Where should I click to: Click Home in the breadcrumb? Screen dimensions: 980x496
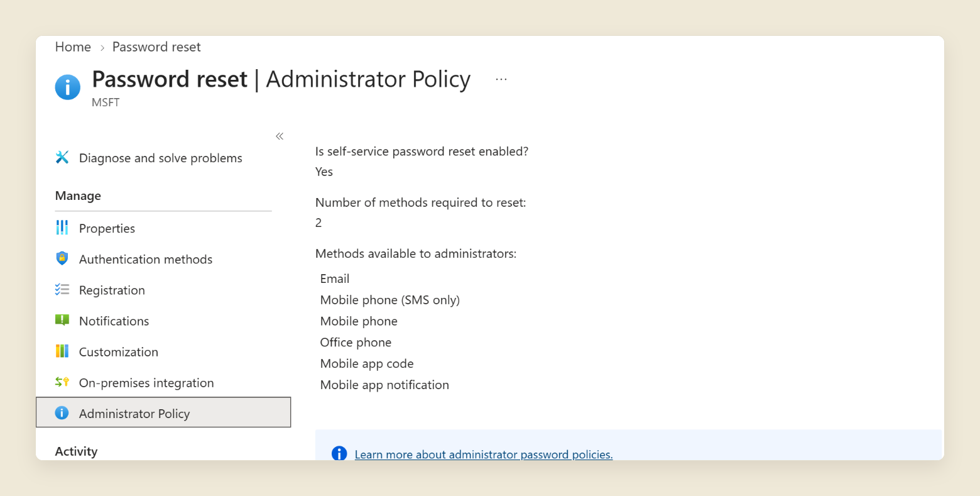(73, 47)
